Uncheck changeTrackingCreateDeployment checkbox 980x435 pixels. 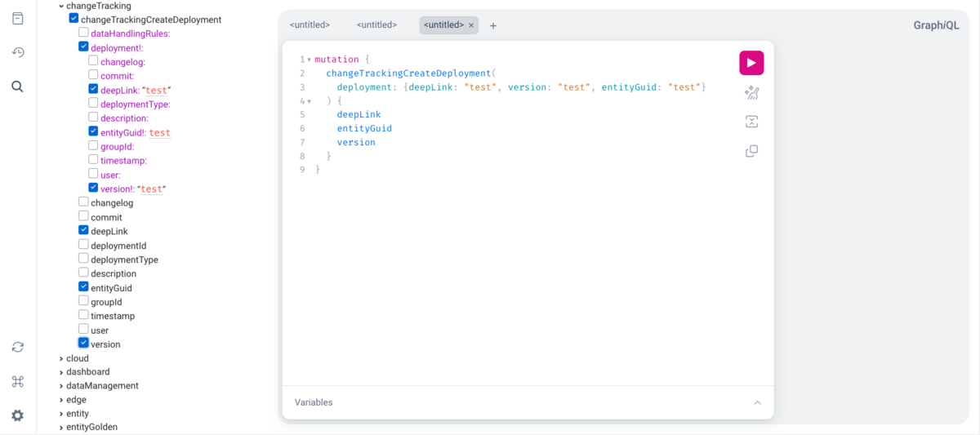tap(73, 18)
